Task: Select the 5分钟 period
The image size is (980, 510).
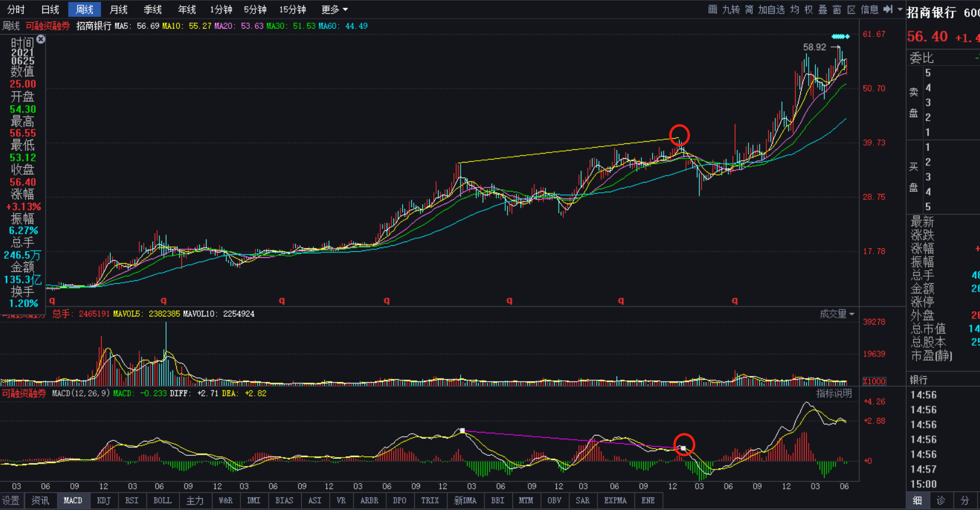Action: click(x=255, y=10)
